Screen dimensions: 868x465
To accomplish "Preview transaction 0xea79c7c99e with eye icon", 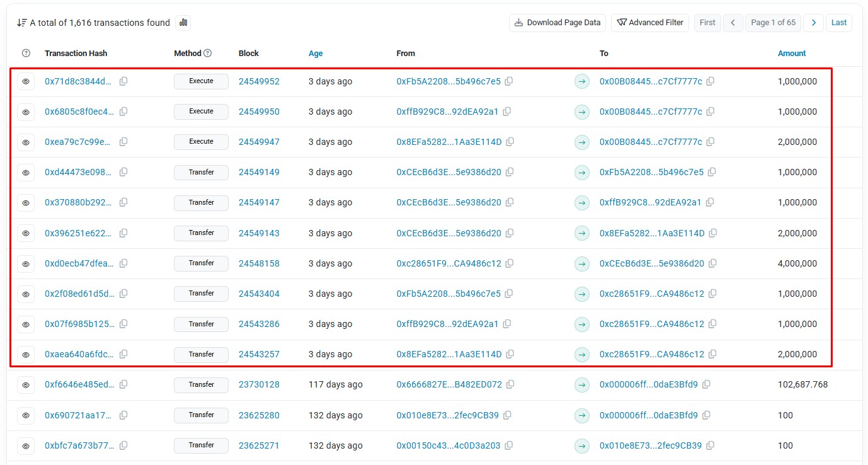I will (26, 142).
